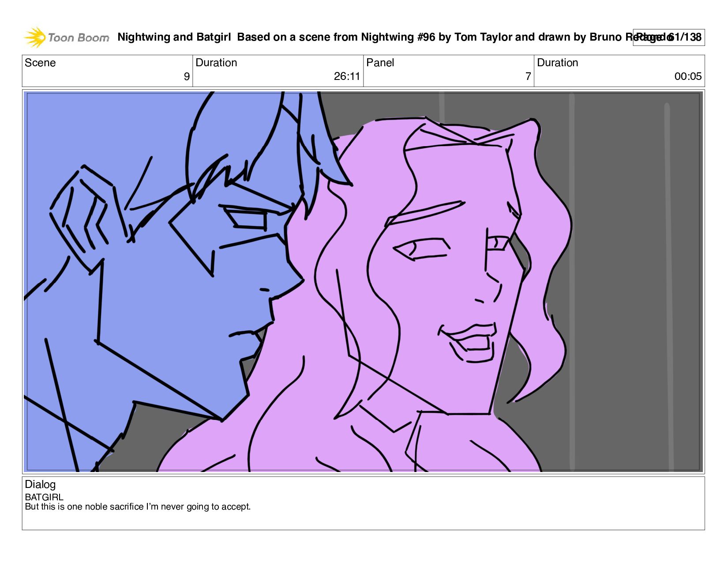This screenshot has width=728, height=563.
Task: Click the 'Duration' label above 00:05
Action: 558,63
